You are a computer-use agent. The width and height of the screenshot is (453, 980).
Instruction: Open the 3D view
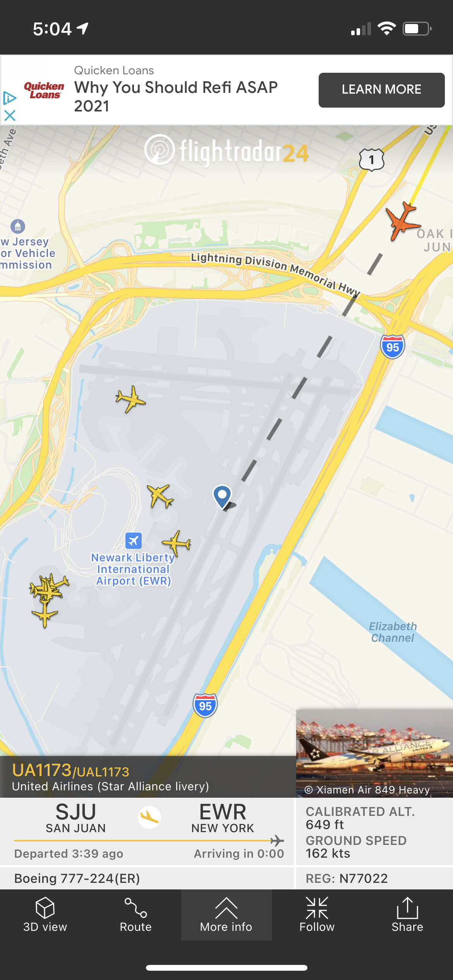tap(45, 915)
